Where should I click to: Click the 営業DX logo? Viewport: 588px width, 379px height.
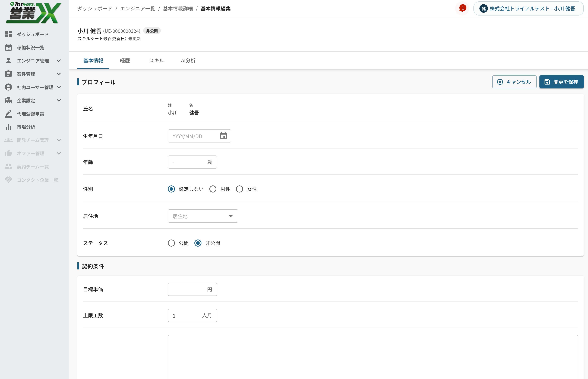click(x=34, y=13)
